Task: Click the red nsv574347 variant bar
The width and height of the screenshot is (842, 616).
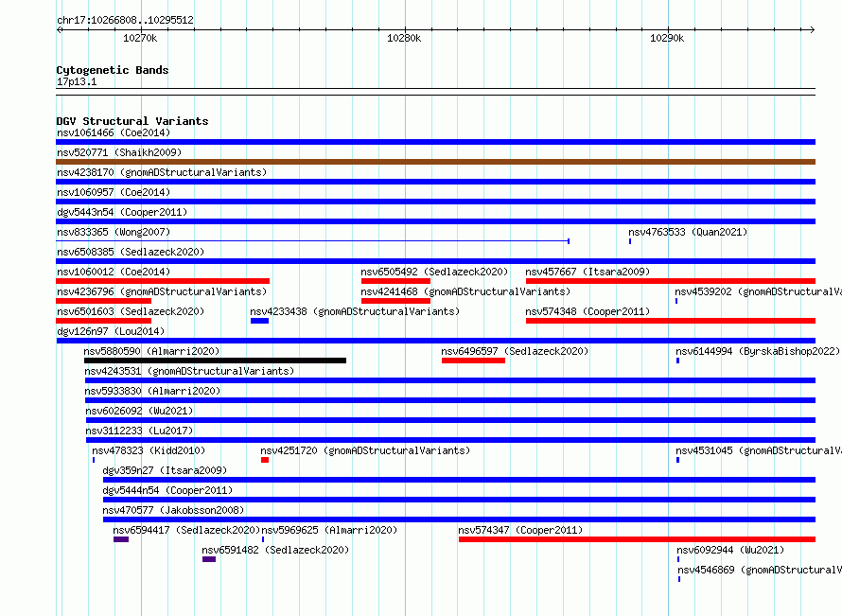Action: click(638, 539)
